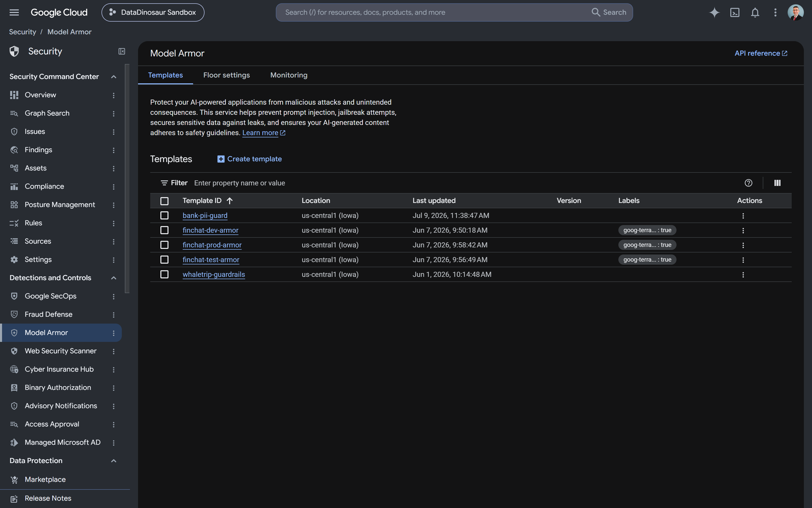
Task: Open actions menu for whaletrip-guardrails
Action: click(743, 275)
